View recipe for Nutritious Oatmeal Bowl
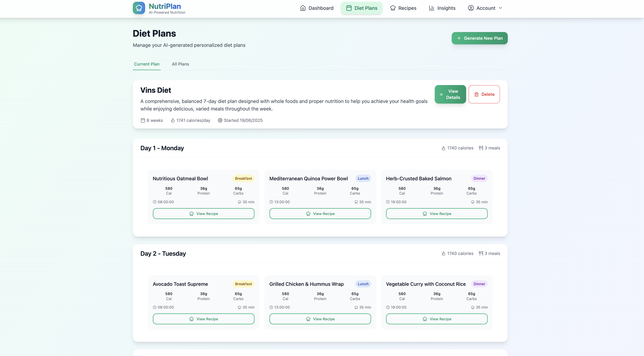644x356 pixels. click(x=203, y=214)
